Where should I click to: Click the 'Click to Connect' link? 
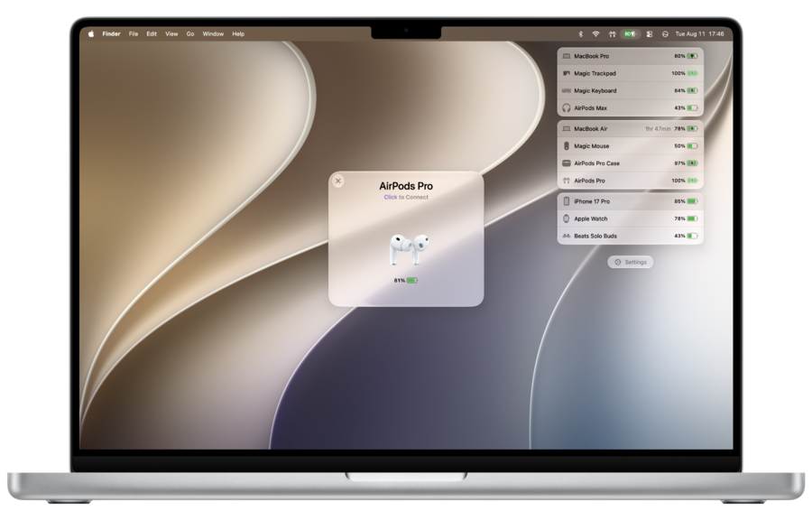pos(406,198)
